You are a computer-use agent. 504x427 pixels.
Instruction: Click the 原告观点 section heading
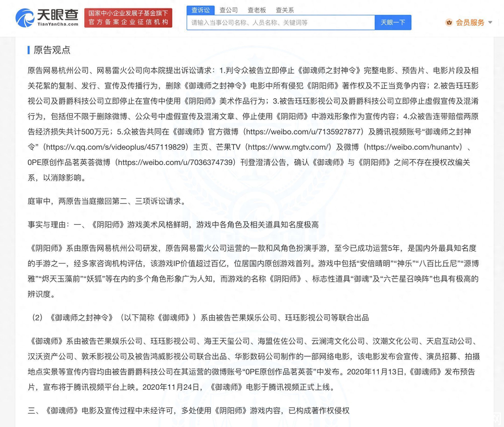click(52, 50)
